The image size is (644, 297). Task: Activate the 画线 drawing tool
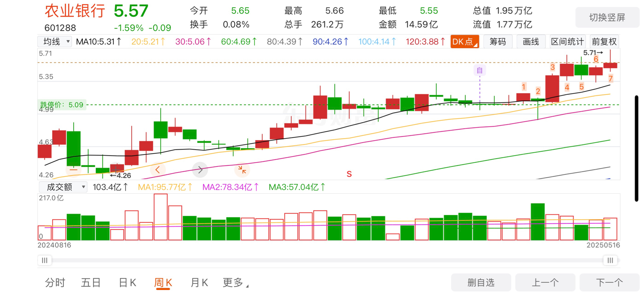[531, 42]
